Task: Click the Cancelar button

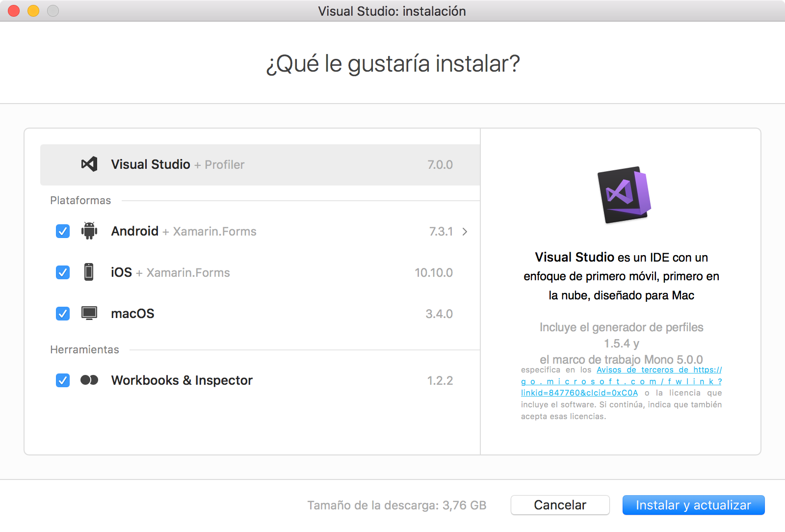Action: point(559,505)
